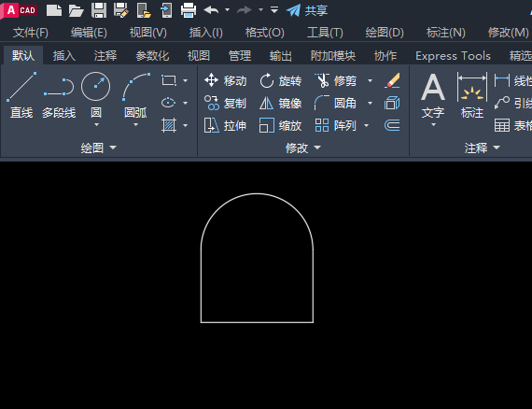Open the 编辑(E) menu
Viewport: 532px width, 409px height.
coord(89,33)
